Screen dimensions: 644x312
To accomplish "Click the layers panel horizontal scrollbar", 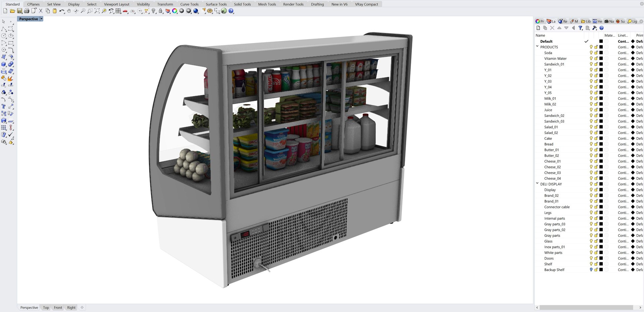I will click(586, 308).
